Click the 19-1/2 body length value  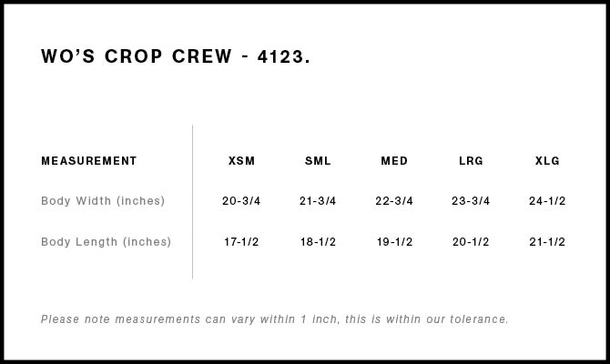394,242
